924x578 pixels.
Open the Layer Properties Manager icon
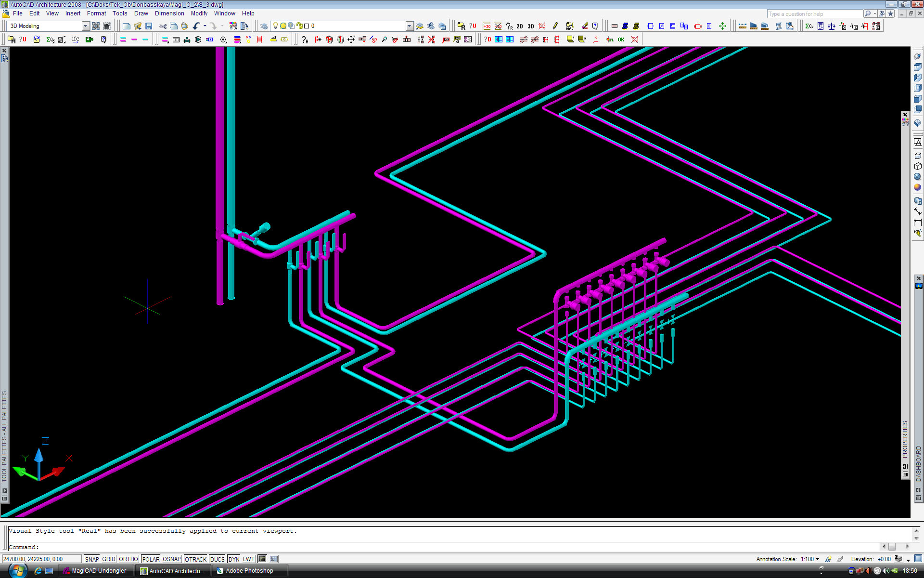[264, 26]
